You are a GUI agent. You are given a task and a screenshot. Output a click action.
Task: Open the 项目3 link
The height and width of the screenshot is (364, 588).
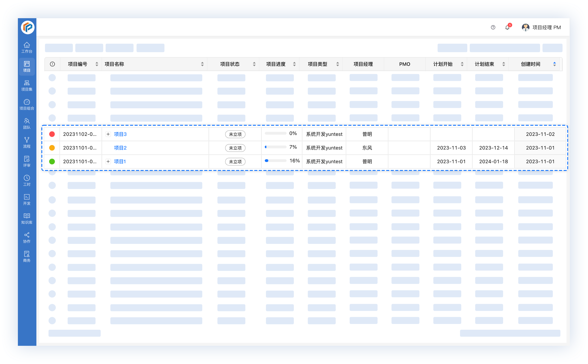click(120, 134)
